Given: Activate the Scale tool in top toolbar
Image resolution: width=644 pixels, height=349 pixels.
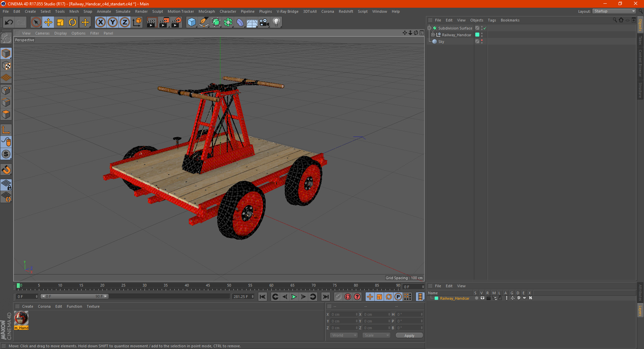Looking at the screenshot, I should (x=60, y=22).
